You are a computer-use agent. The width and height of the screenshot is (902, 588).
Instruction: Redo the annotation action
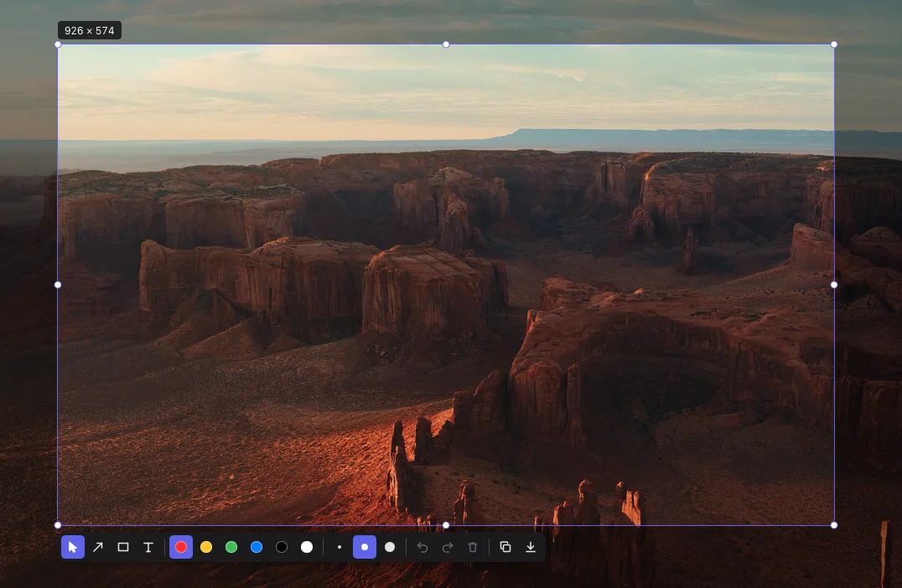point(448,547)
